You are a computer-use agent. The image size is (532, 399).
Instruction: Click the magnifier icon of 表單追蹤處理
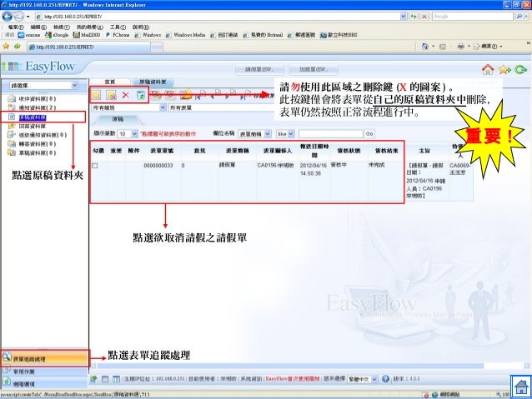pyautogui.click(x=7, y=357)
